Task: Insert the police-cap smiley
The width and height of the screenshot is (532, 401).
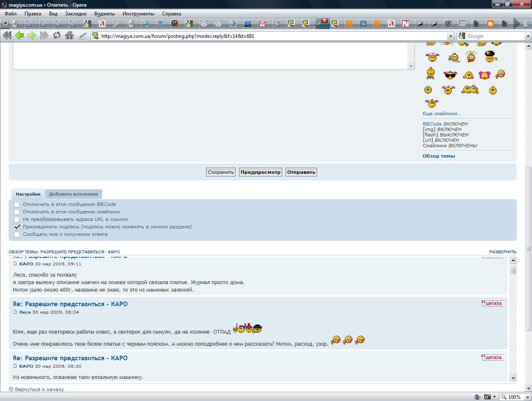Action: (x=491, y=56)
